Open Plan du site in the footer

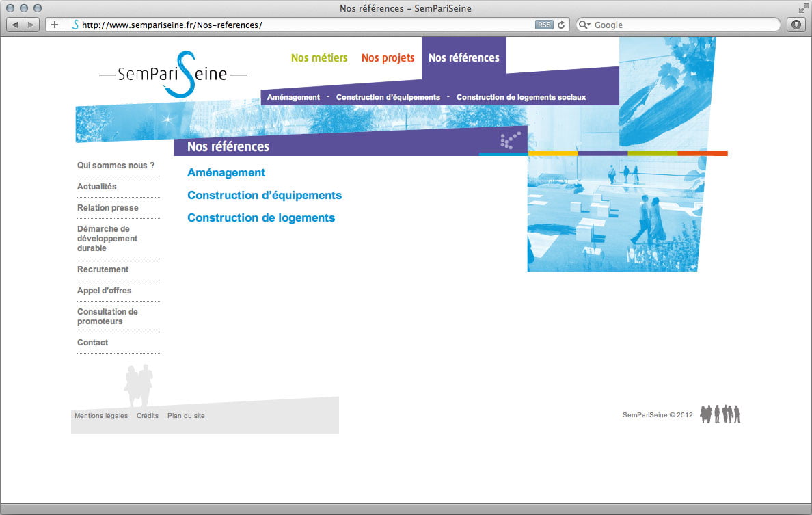click(186, 416)
